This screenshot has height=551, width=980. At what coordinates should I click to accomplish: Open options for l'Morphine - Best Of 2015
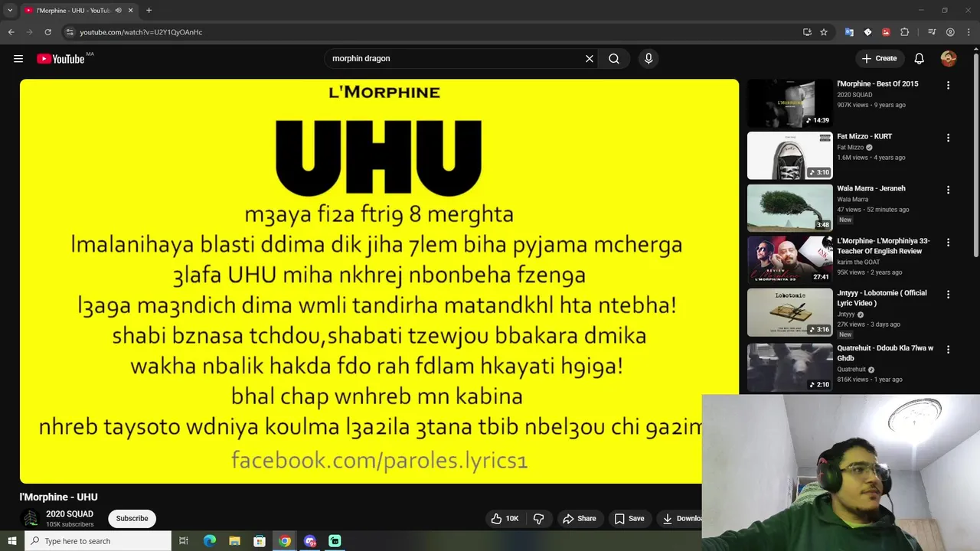948,86
